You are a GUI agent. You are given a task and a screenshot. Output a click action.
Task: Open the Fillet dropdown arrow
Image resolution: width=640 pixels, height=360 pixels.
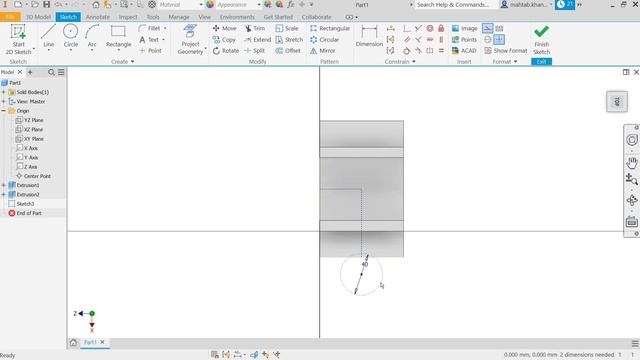point(165,28)
